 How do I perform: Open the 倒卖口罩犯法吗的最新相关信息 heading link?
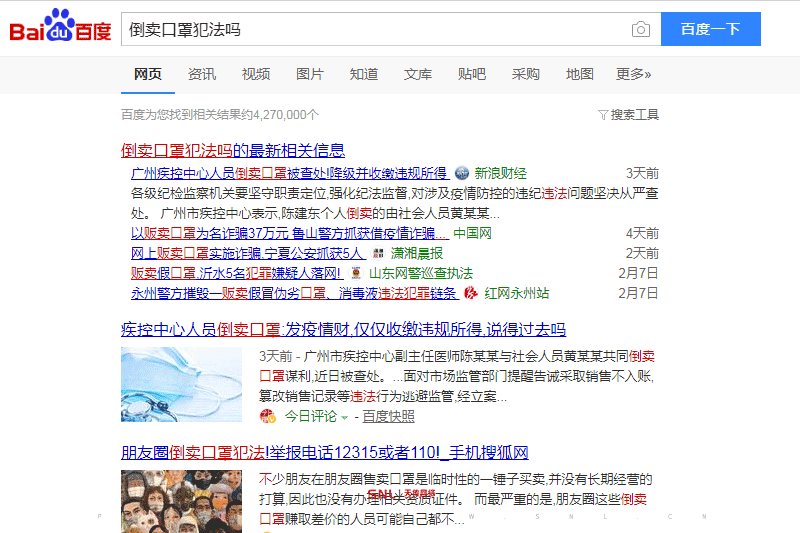click(233, 151)
